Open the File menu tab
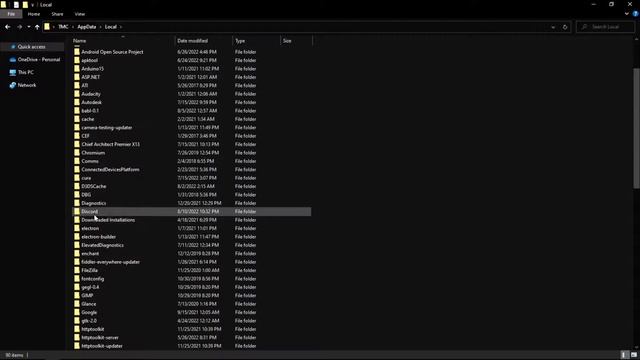This screenshot has height=360, width=640. (11, 14)
